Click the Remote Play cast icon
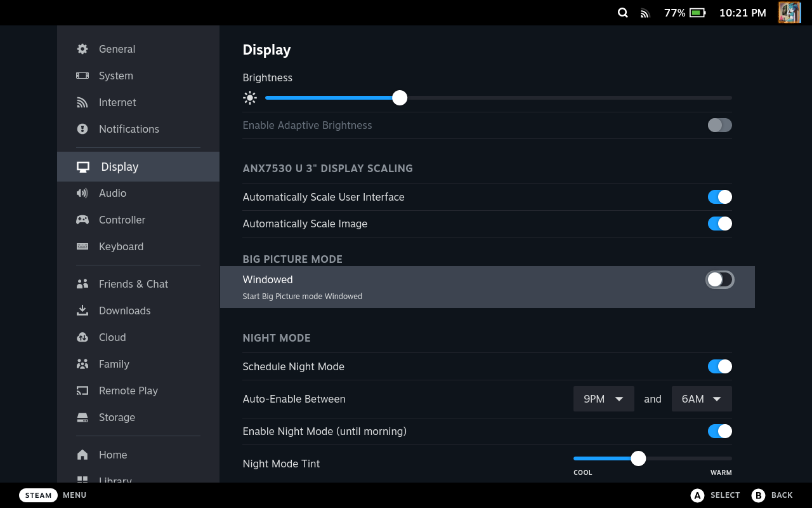812x508 pixels. click(x=82, y=391)
